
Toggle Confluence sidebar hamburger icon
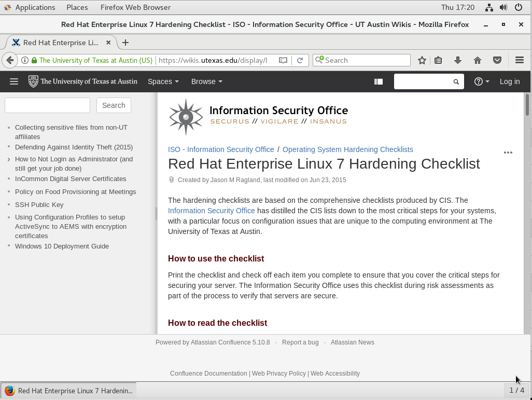[14, 81]
